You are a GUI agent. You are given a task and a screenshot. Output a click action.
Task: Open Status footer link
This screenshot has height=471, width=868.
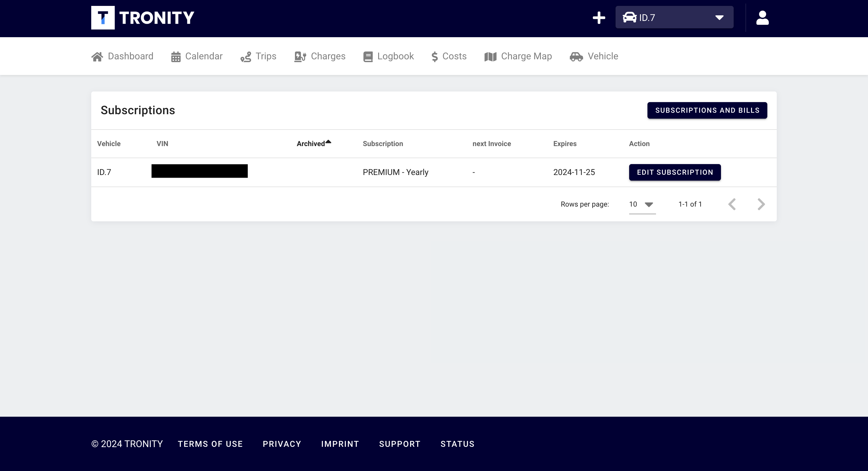[x=457, y=444]
